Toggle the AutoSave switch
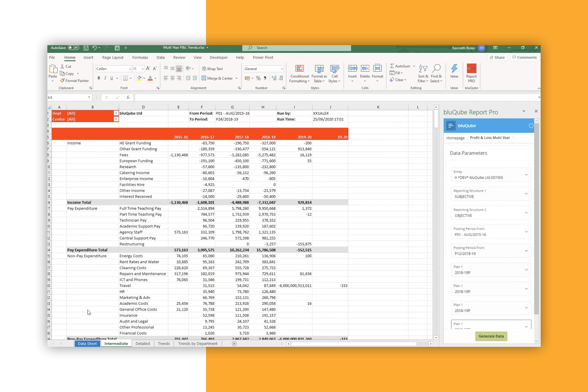The image size is (588, 392). pyautogui.click(x=73, y=48)
